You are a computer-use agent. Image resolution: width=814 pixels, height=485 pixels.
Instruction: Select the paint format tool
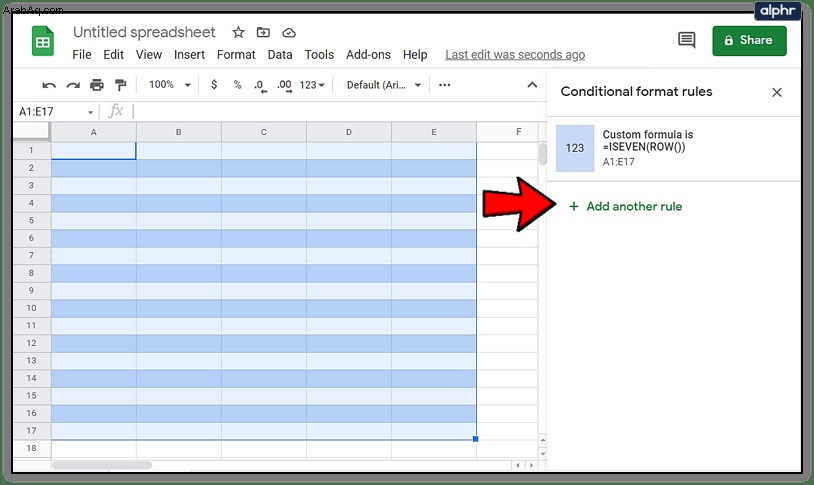tap(120, 85)
